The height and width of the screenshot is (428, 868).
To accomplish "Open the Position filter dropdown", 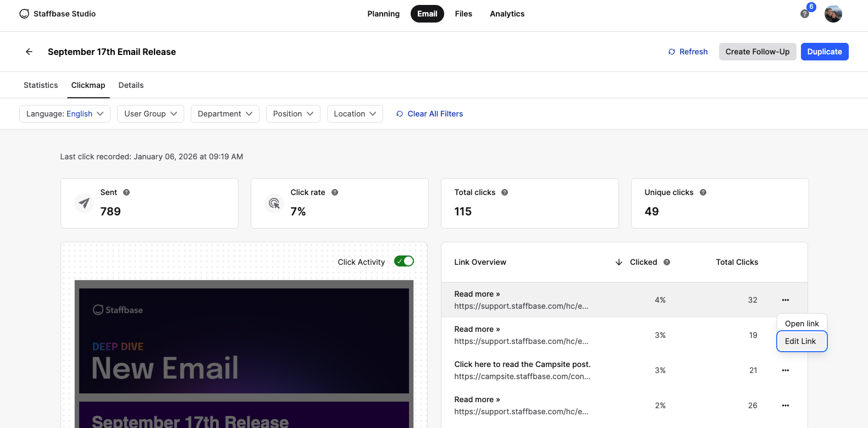I will [293, 114].
